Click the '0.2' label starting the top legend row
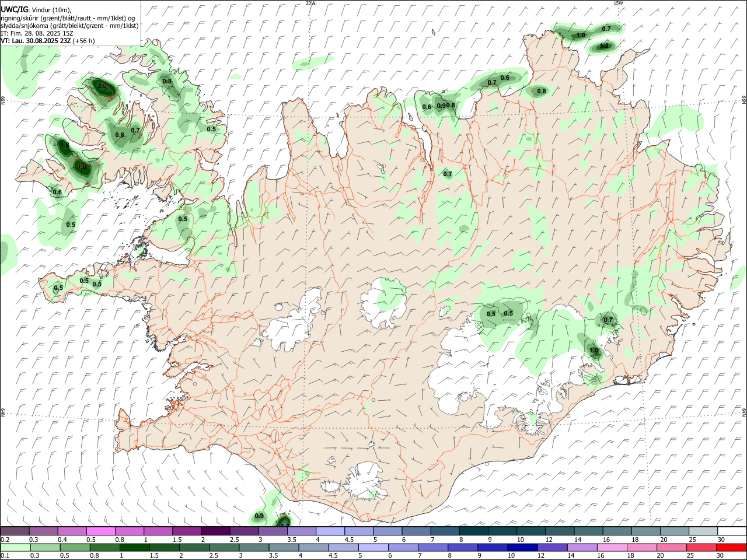Image resolution: width=747 pixels, height=560 pixels. point(5,540)
